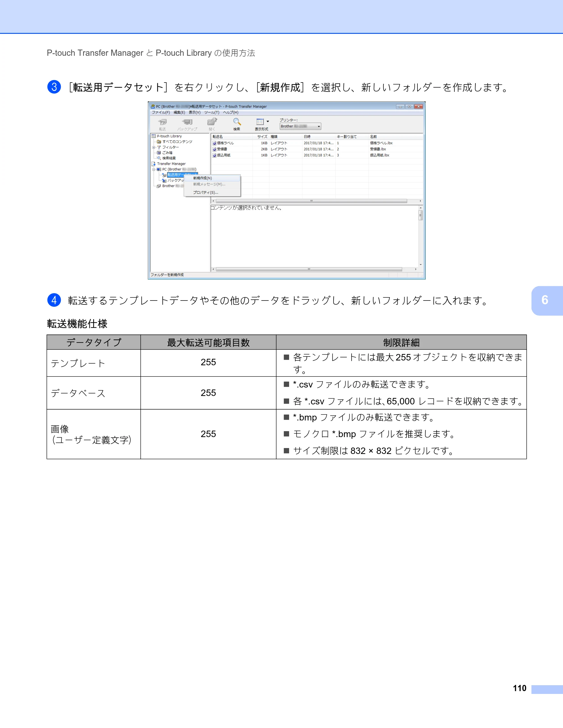Screen dimensions: 563x728
Task: Click the preview pane vertical scrollbar
Action: (x=421, y=236)
